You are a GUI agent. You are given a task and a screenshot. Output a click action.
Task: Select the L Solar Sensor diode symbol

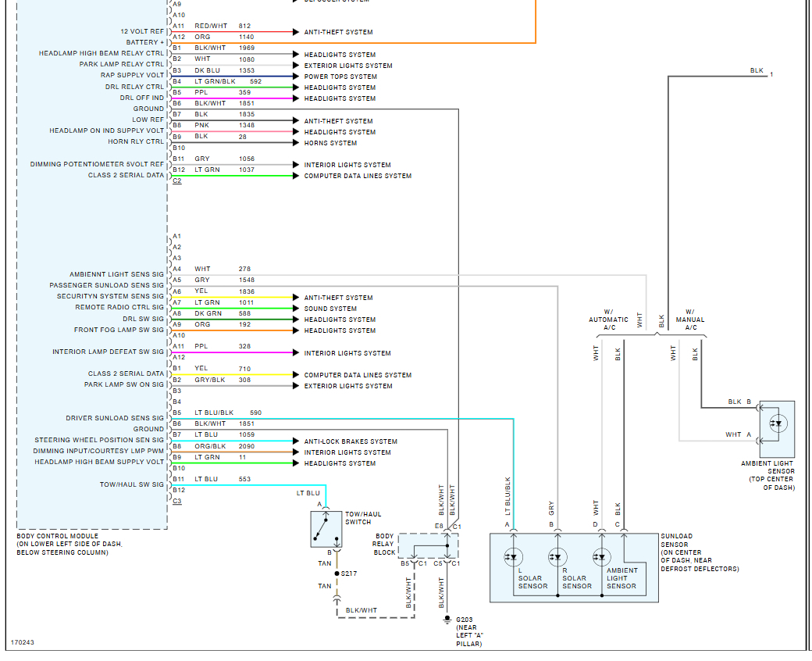tap(513, 557)
